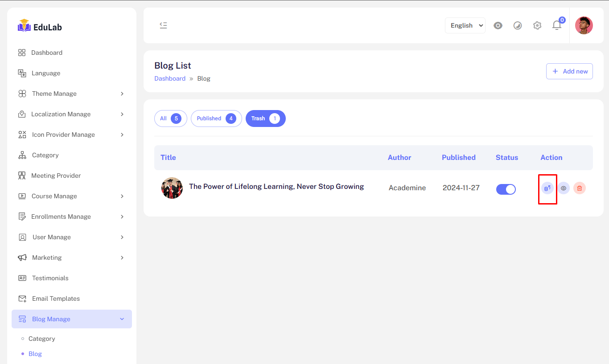The width and height of the screenshot is (609, 364).
Task: Open the Category item under Blog Manage
Action: tap(42, 339)
